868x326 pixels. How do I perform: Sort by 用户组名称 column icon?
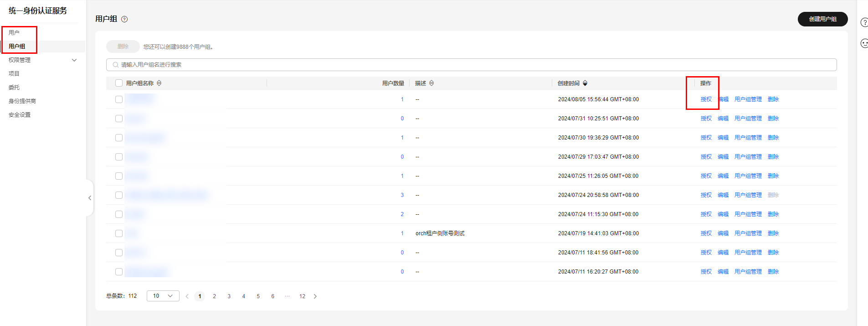[159, 83]
